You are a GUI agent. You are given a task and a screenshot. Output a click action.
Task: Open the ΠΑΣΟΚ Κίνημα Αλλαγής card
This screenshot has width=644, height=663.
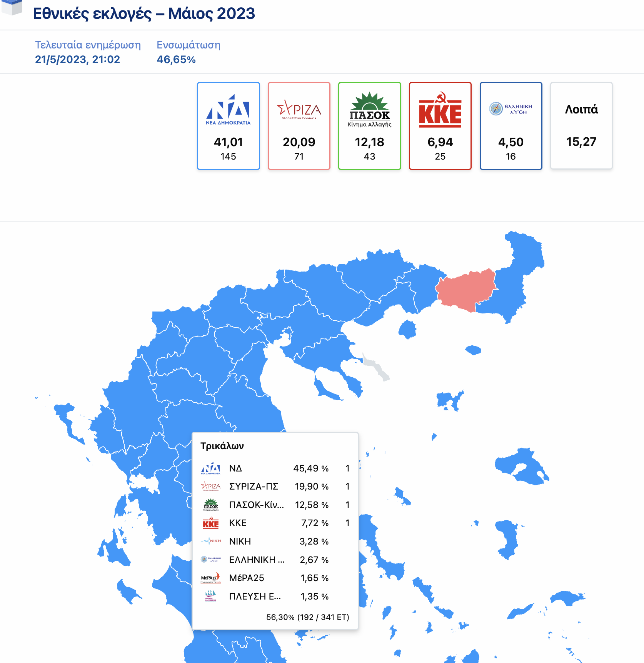370,126
